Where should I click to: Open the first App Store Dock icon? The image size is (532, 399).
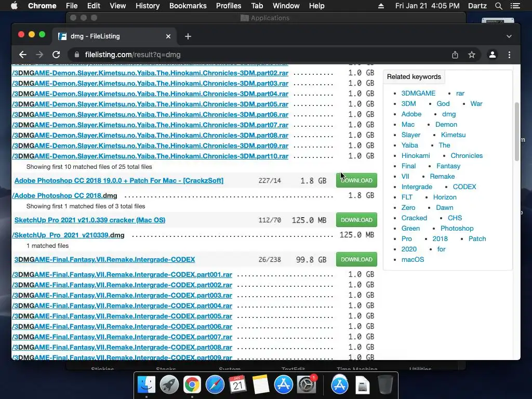point(283,385)
